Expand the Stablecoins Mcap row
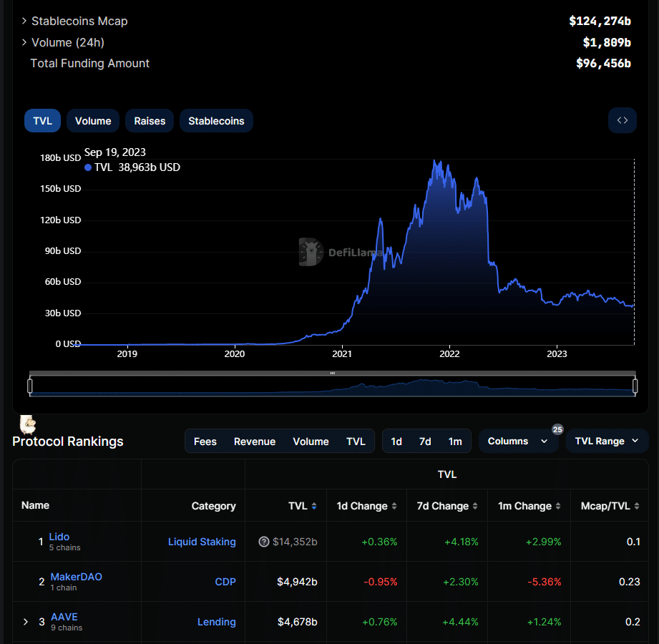The width and height of the screenshot is (659, 644). pyautogui.click(x=24, y=21)
